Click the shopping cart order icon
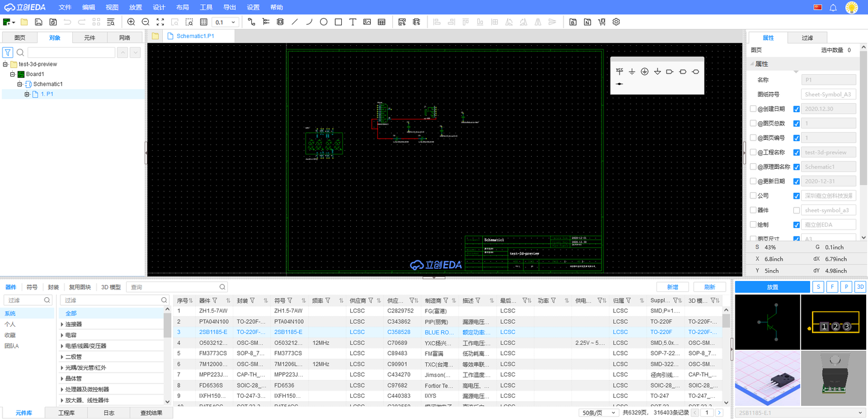 (602, 22)
